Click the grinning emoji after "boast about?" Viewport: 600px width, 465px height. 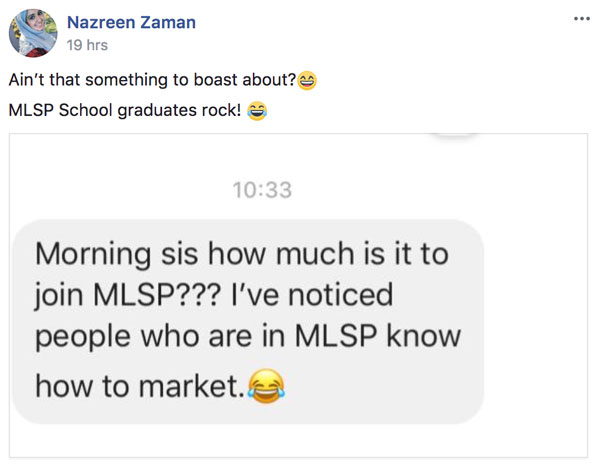point(307,80)
